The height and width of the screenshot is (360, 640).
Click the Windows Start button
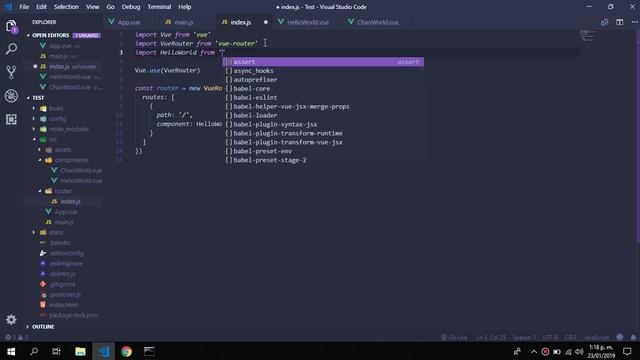11,351
